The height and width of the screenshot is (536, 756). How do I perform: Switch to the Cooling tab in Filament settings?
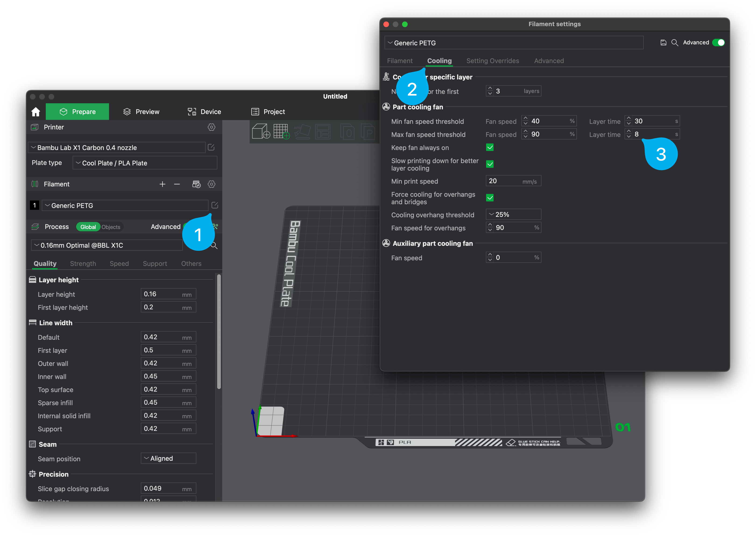point(439,60)
